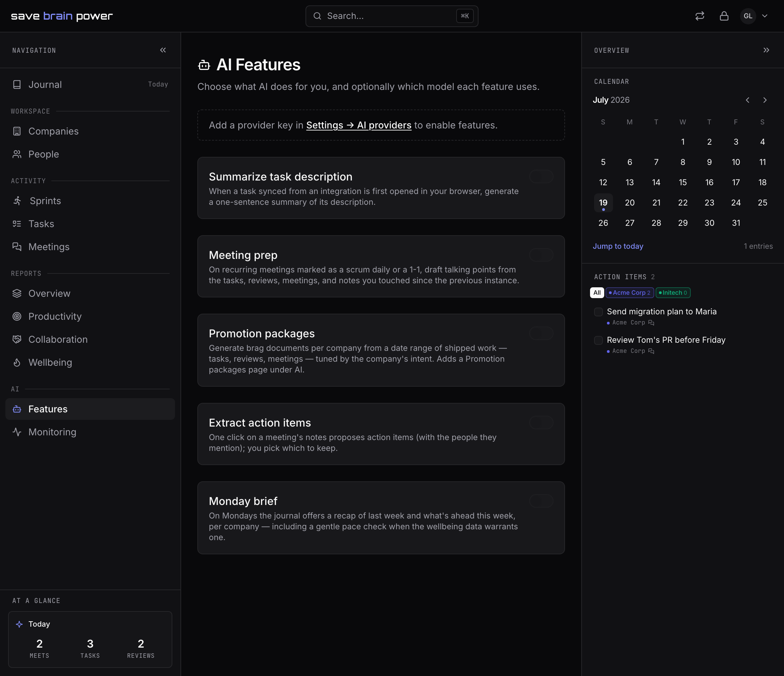
Task: Click the Collaboration handshake icon
Action: [x=17, y=339]
